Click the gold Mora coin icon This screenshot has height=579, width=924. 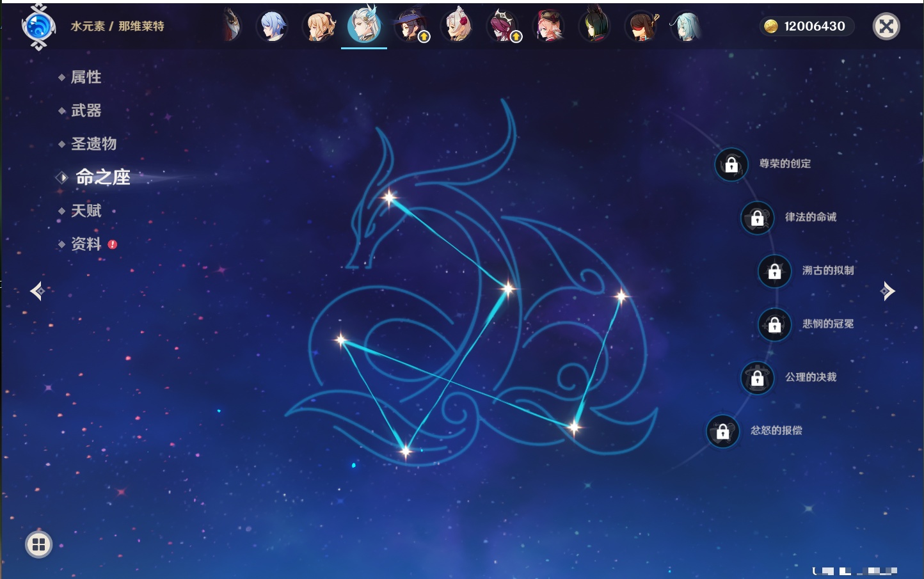(x=771, y=26)
